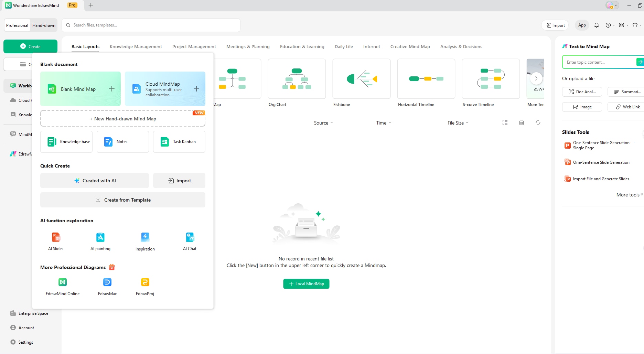The image size is (644, 354).
Task: Switch file list view mode
Action: (505, 123)
